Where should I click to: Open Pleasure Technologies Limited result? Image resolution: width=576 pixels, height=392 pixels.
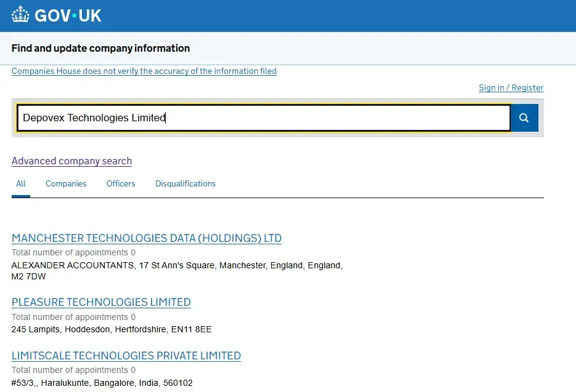[101, 302]
